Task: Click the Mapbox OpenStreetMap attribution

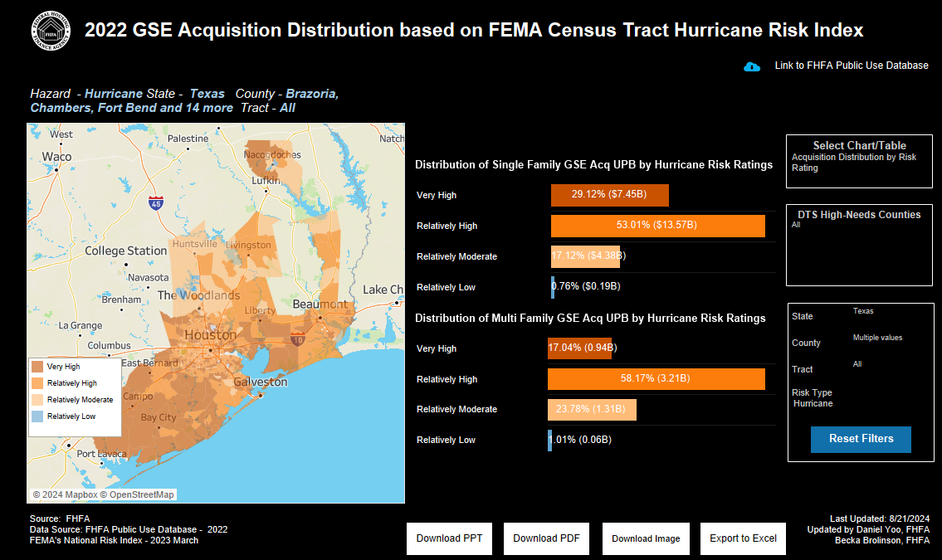Action: (x=103, y=494)
